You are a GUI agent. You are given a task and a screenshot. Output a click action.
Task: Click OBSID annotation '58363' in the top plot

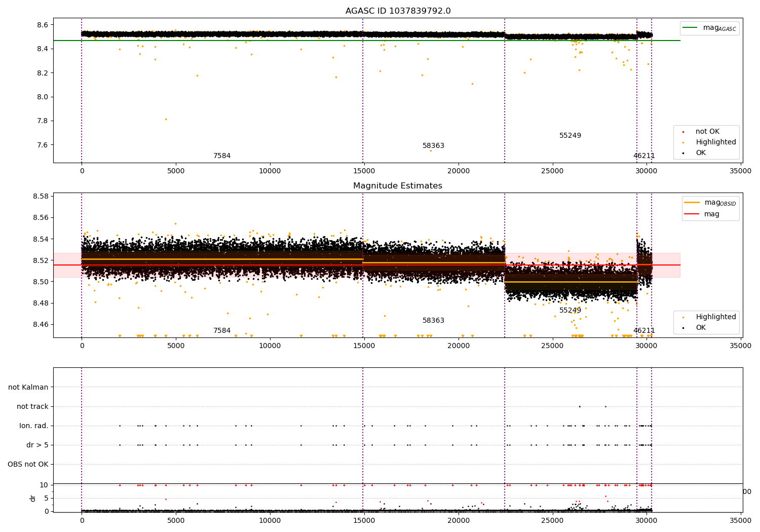pos(433,146)
